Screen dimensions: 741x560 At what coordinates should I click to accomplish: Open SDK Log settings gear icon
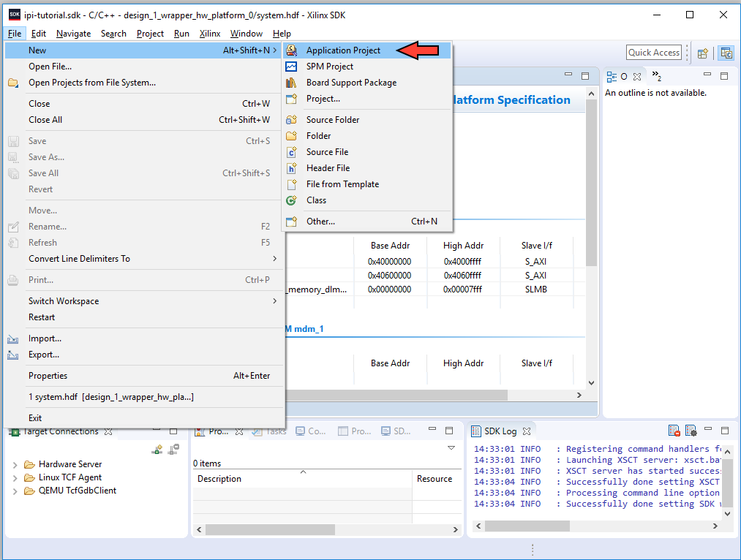coord(691,431)
